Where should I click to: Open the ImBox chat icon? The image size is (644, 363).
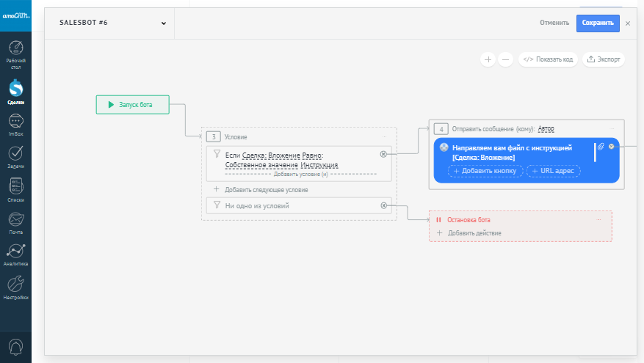[15, 122]
